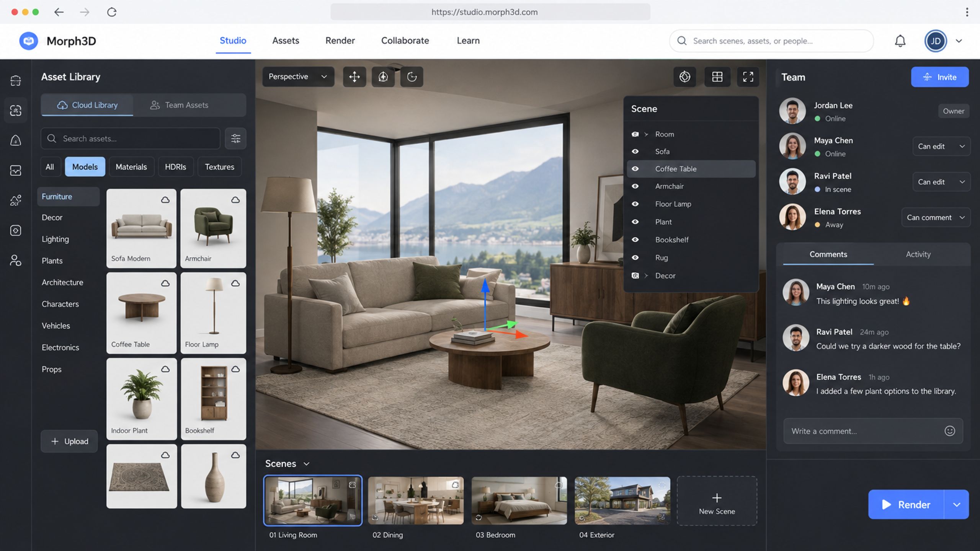Open the Activity tab
Image resolution: width=980 pixels, height=551 pixels.
point(918,254)
